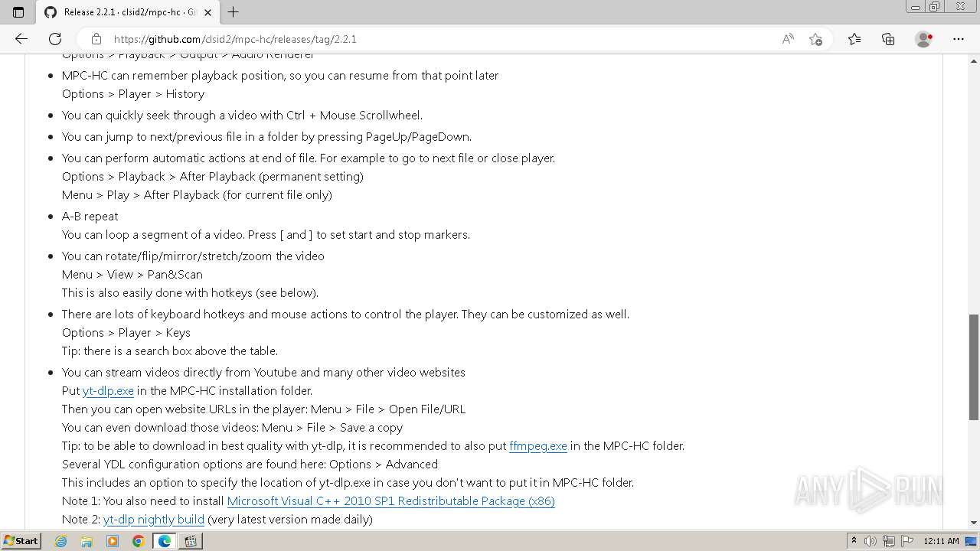
Task: Add this page to favorites star
Action: [x=815, y=39]
